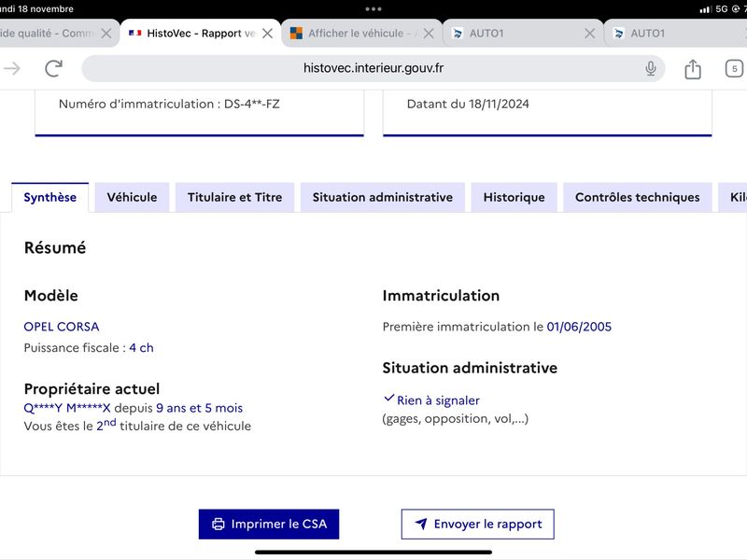Click the 2nd titulaire ordinal text
Image resolution: width=747 pixels, height=560 pixels.
(x=106, y=425)
